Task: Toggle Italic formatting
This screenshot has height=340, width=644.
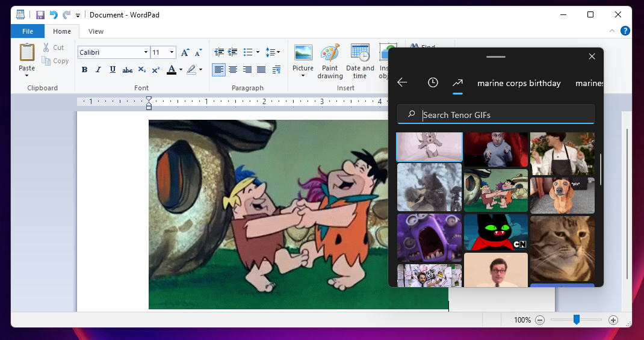Action: pos(99,70)
